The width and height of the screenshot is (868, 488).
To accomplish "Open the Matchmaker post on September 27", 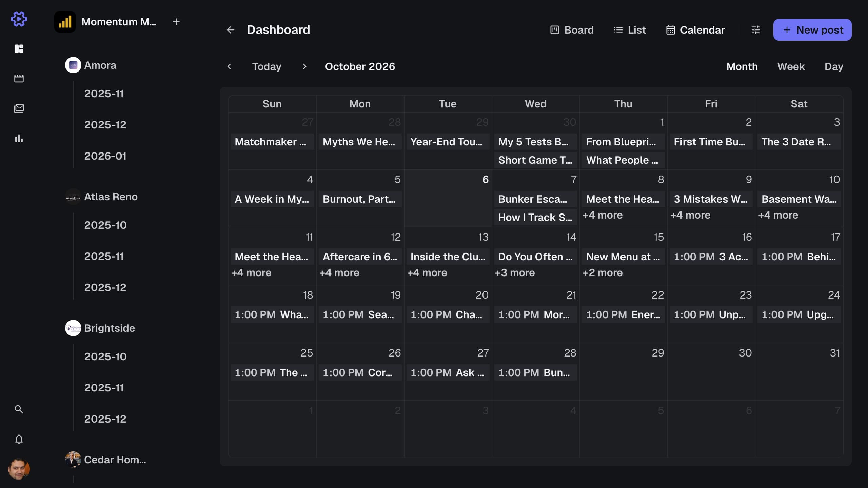I will pyautogui.click(x=272, y=142).
